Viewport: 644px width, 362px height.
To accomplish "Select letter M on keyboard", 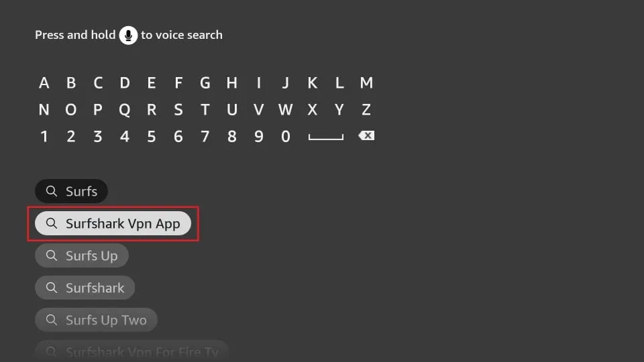I will (x=366, y=83).
